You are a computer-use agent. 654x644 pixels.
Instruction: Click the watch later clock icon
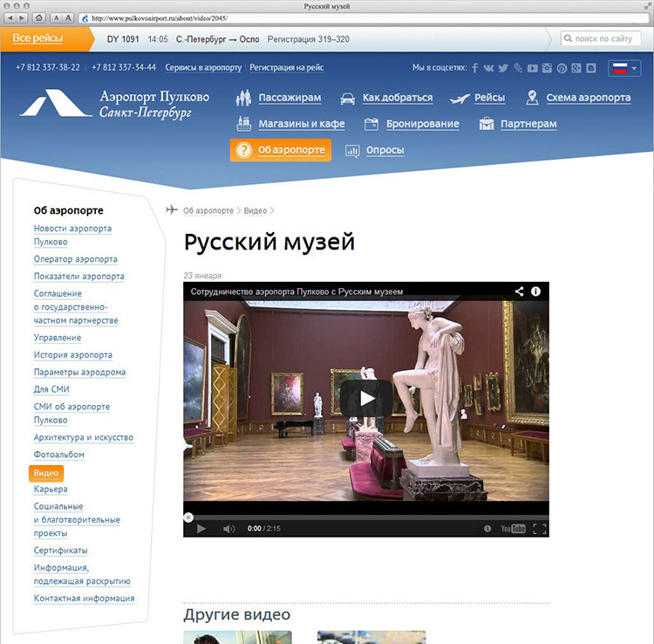coord(487,529)
